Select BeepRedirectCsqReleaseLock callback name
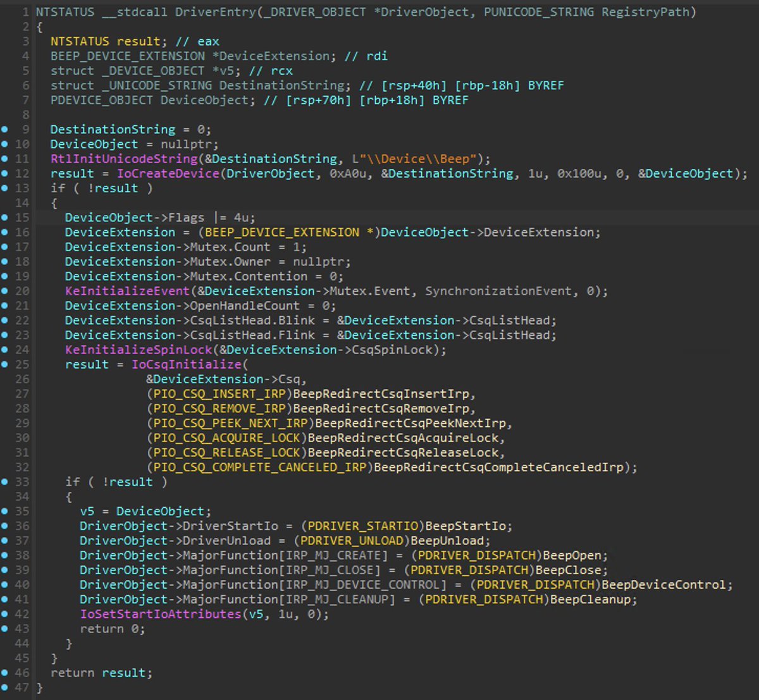Viewport: 759px width, 700px height. point(403,453)
